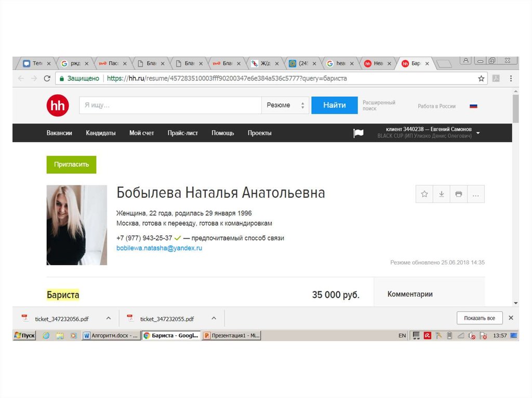This screenshot has width=532, height=398.
Task: Print resume using the printer icon
Action: point(459,194)
